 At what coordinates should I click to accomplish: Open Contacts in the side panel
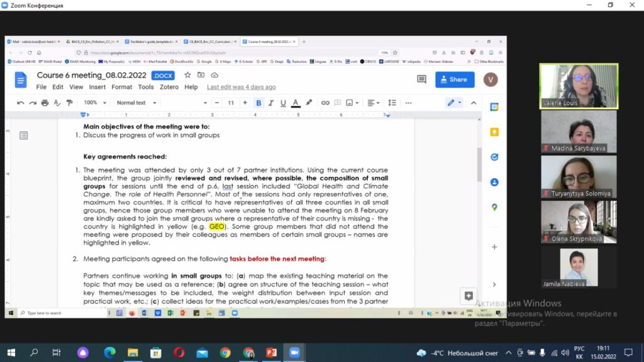pos(494,182)
